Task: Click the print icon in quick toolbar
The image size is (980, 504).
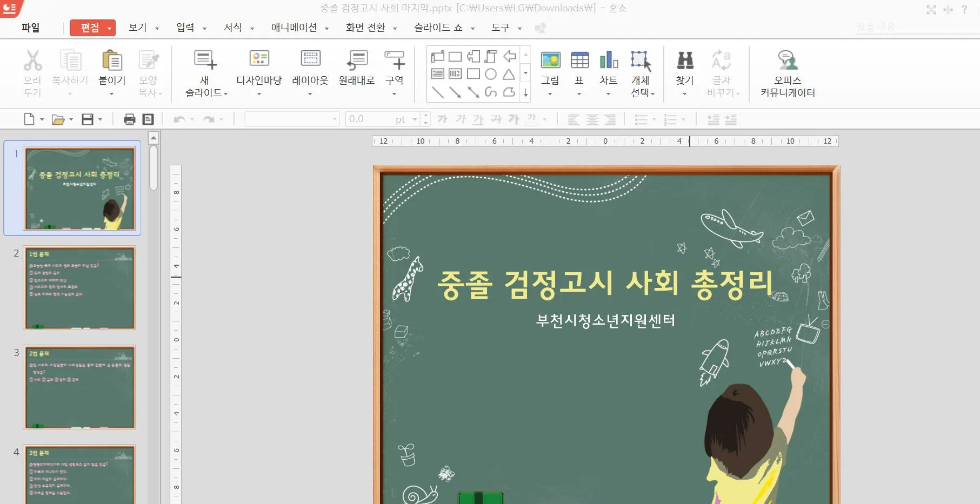Action: pyautogui.click(x=129, y=119)
